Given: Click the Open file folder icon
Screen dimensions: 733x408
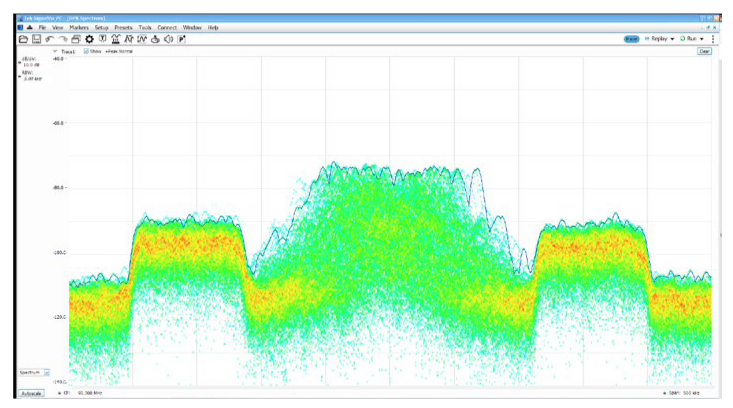Looking at the screenshot, I should 23,38.
